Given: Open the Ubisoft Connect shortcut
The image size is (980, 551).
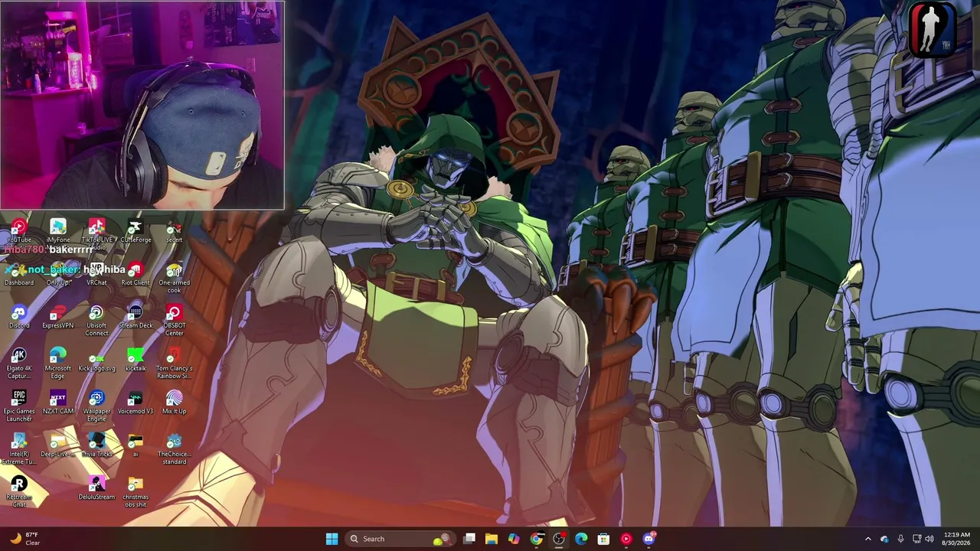Looking at the screenshot, I should coord(96,320).
